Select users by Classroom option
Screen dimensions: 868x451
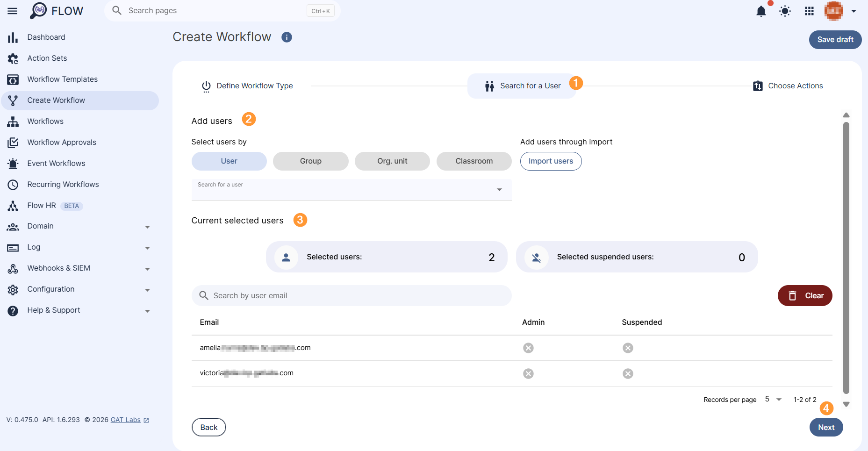tap(474, 161)
